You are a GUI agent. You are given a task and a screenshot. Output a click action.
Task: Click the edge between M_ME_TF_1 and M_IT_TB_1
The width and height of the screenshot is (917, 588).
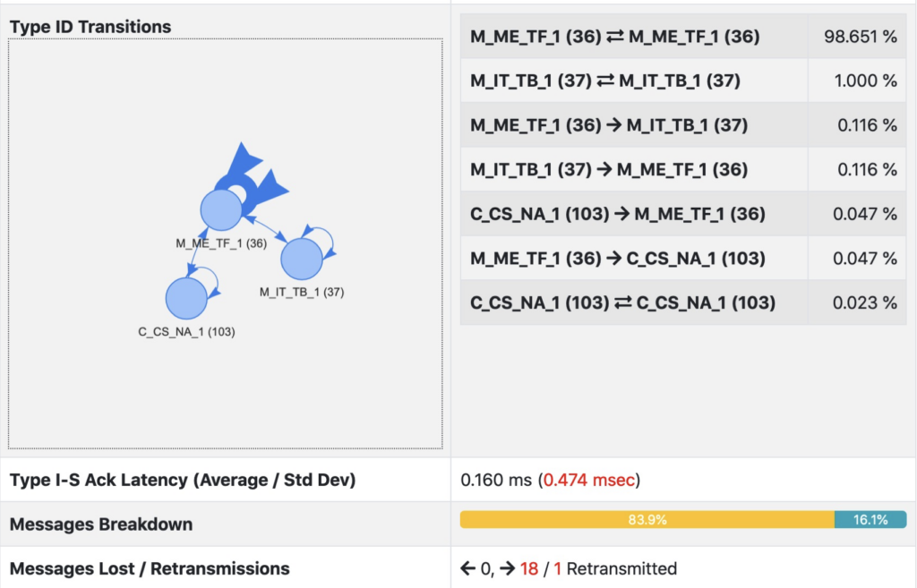coord(264,228)
